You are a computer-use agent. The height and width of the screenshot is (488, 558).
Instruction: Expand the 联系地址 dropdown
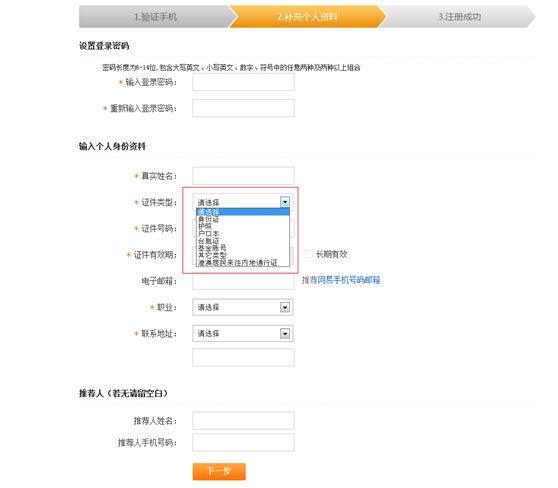click(243, 334)
